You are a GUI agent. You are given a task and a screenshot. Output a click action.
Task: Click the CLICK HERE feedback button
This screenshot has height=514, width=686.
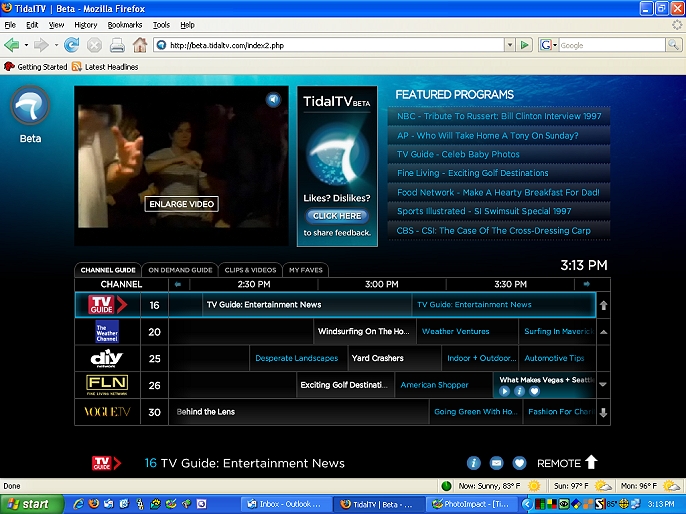(337, 216)
